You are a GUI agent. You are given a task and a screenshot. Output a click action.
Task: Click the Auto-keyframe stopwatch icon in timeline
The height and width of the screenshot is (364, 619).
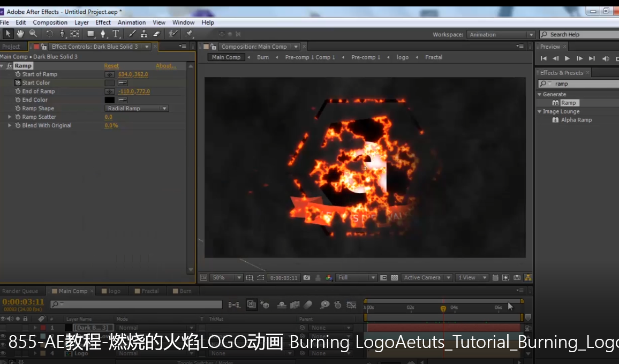pyautogui.click(x=337, y=305)
